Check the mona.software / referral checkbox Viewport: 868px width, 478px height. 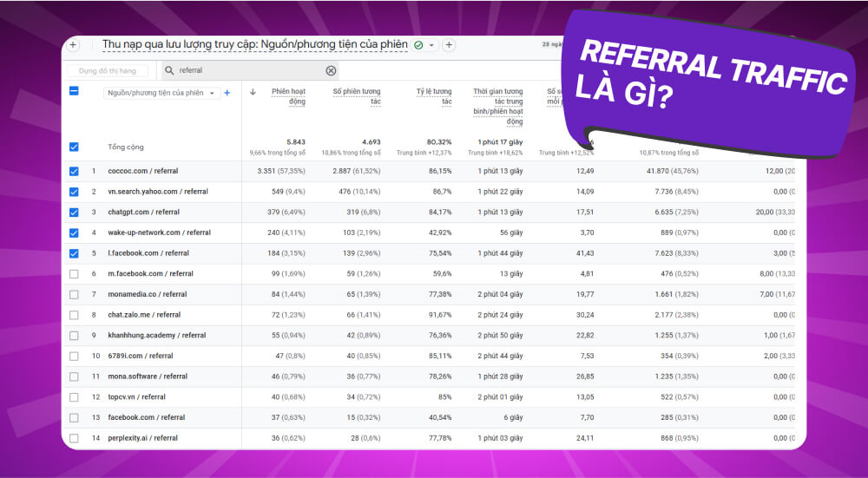point(74,377)
